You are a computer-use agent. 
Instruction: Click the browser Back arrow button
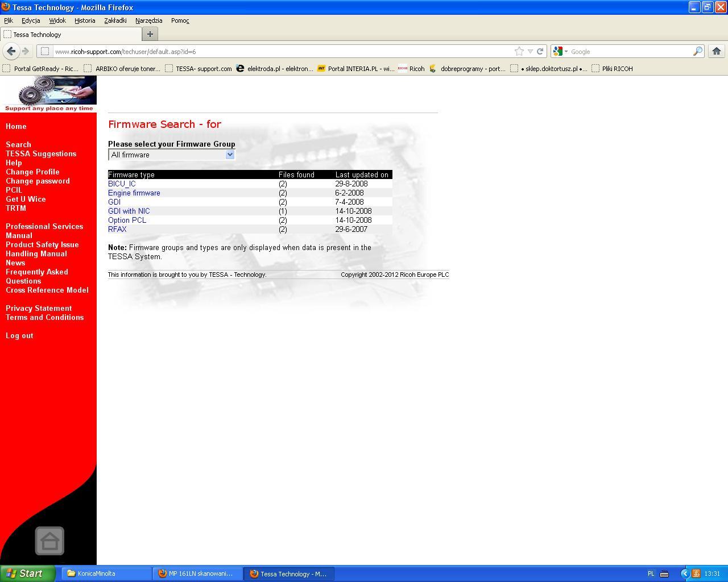(x=11, y=51)
